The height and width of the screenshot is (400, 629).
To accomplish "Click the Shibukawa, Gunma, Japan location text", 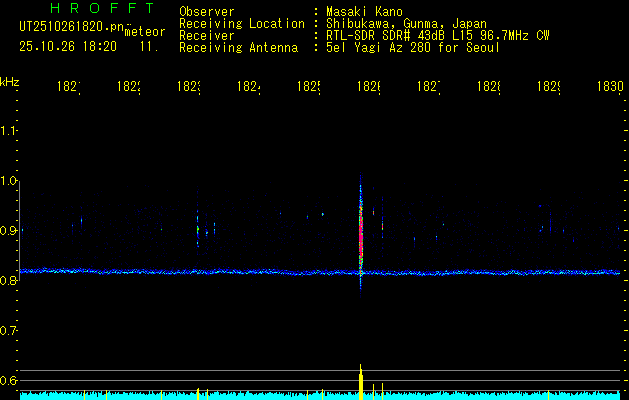I will 406,23.
